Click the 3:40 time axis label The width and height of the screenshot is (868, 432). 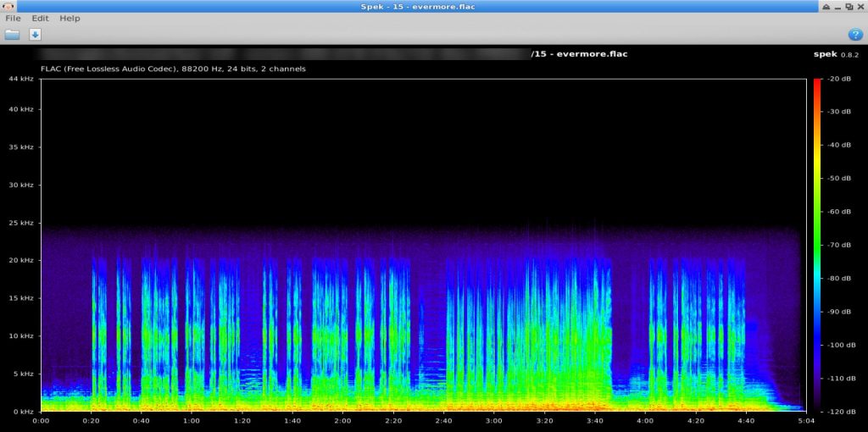tap(594, 420)
